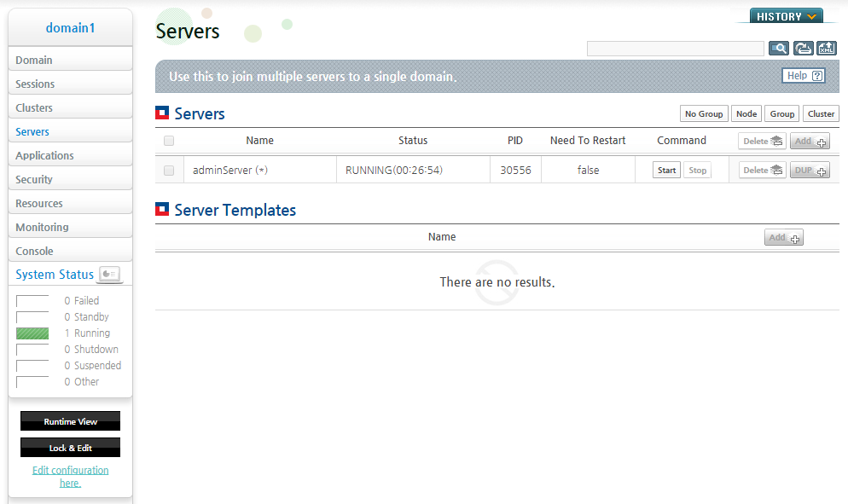This screenshot has height=504, width=848.
Task: Open the Edit configuration here link
Action: 70,477
